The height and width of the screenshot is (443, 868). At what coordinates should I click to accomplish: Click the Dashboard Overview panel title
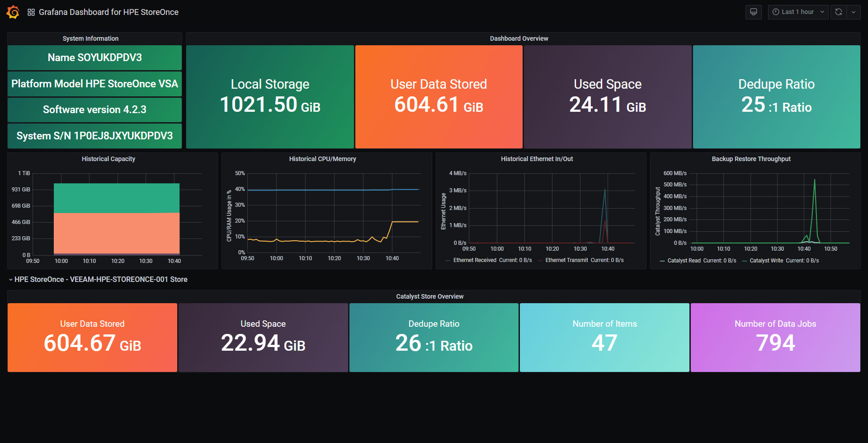coord(519,38)
